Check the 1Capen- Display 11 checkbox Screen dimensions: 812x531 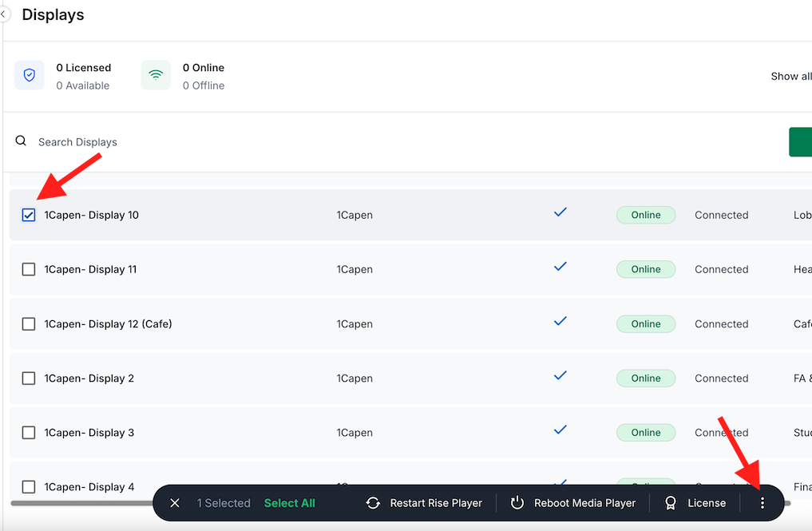(29, 269)
